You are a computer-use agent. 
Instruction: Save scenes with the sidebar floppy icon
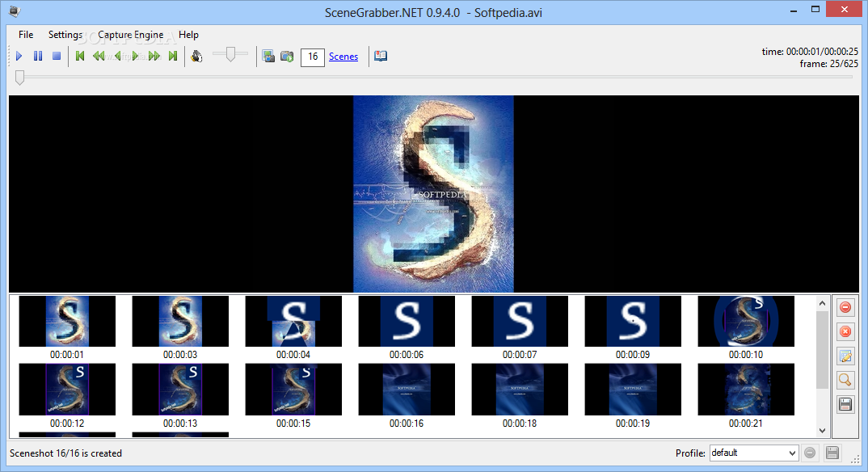(x=845, y=404)
